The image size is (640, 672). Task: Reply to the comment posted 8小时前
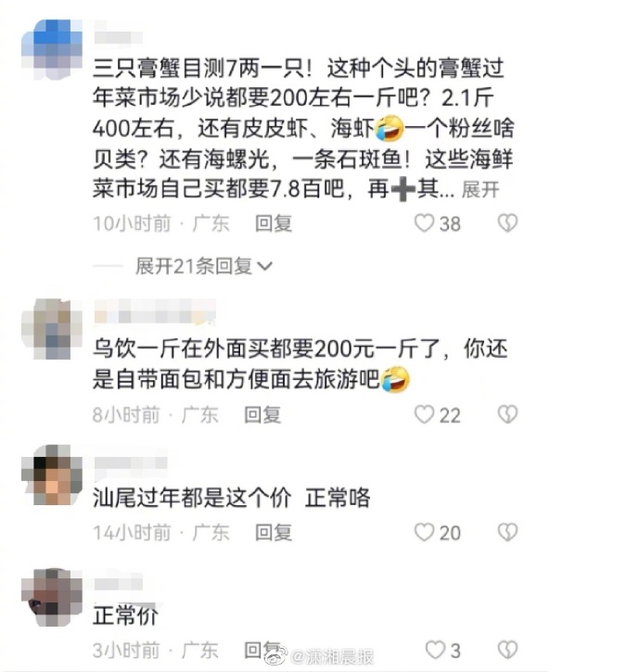(x=262, y=414)
